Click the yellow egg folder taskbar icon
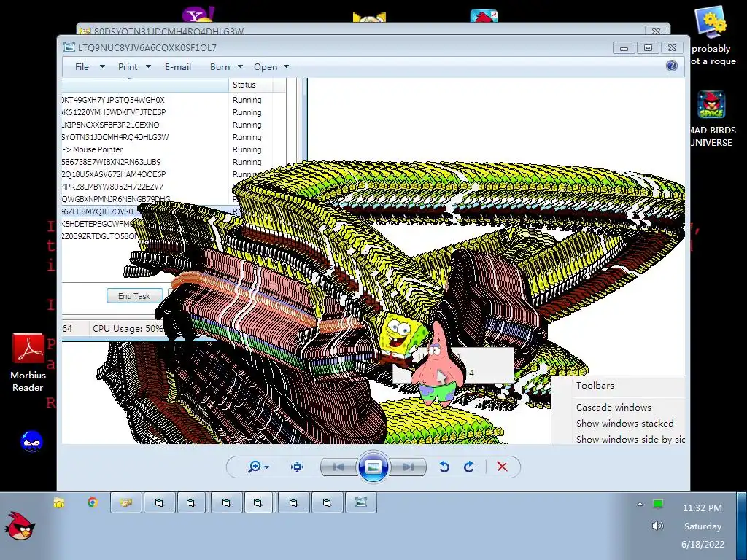This screenshot has height=560, width=747. 59,502
